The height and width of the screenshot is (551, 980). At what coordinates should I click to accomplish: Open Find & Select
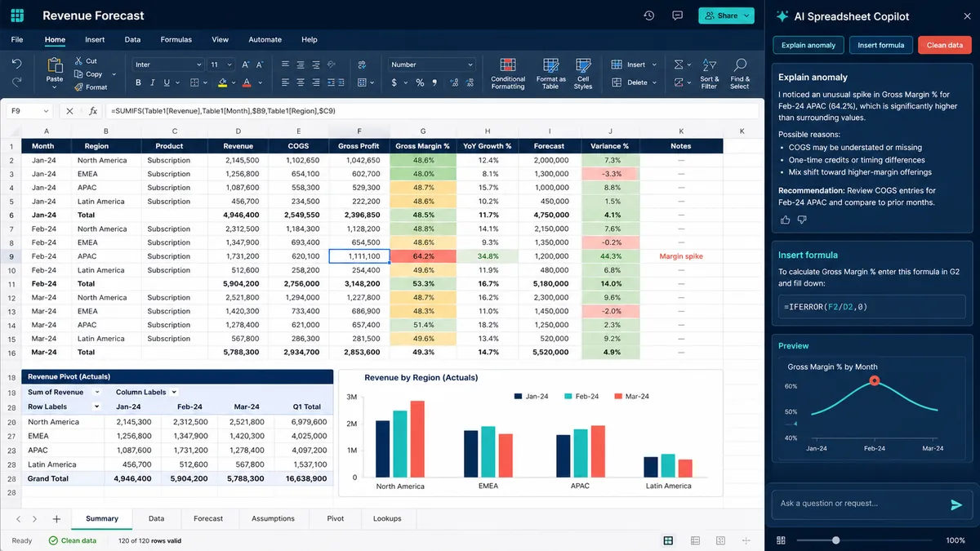pyautogui.click(x=740, y=73)
